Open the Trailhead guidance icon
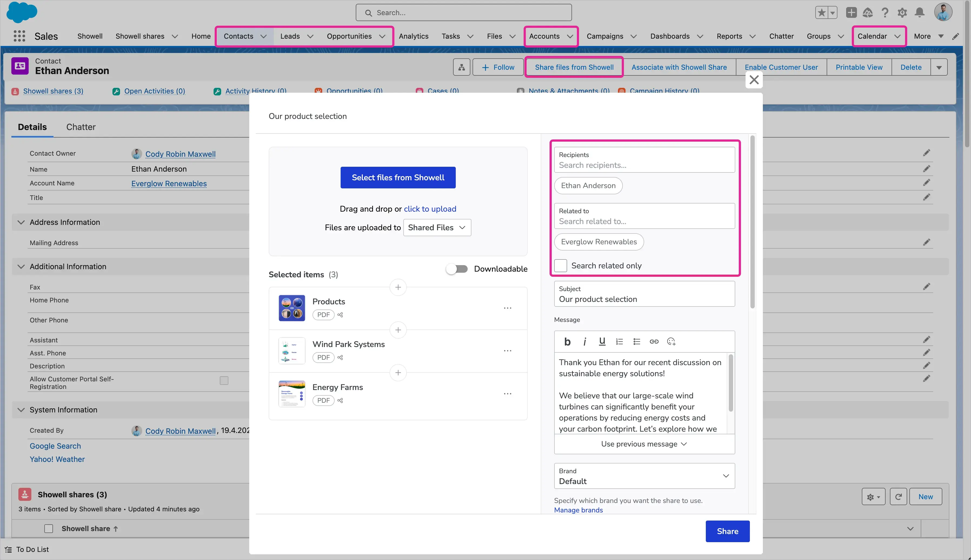 pyautogui.click(x=867, y=13)
